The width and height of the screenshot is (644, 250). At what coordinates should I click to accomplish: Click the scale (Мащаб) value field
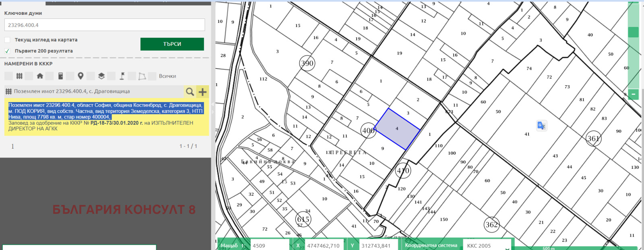270,245
